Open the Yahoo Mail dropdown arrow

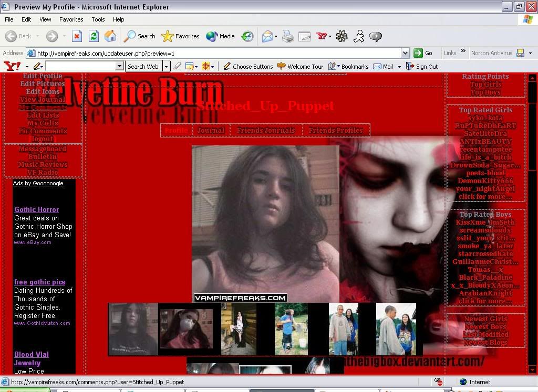[399, 67]
